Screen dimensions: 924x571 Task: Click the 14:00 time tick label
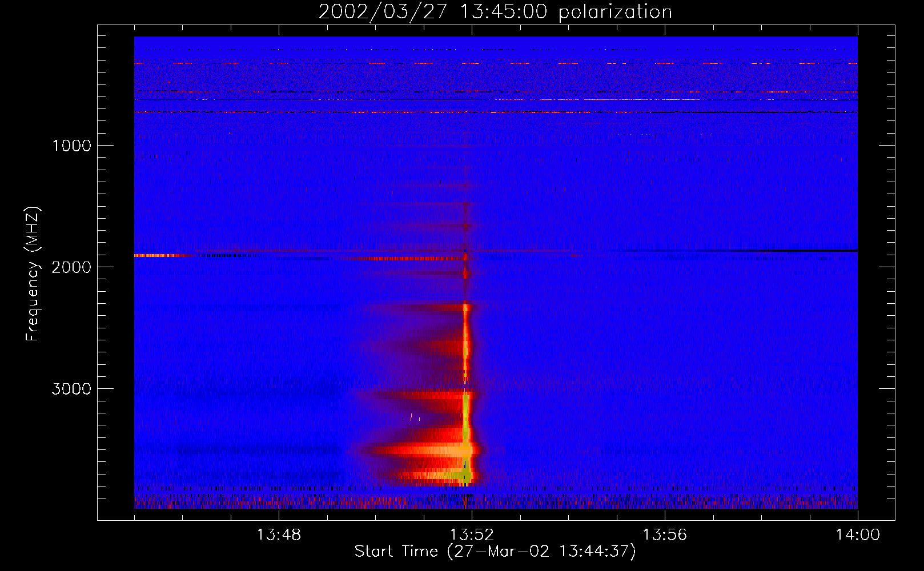pos(858,535)
